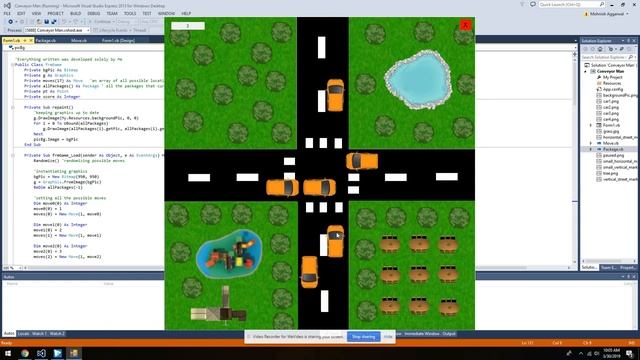This screenshot has width=640, height=360.
Task: Open the Mohnish Aggarwal account dropdown
Action: [x=607, y=13]
